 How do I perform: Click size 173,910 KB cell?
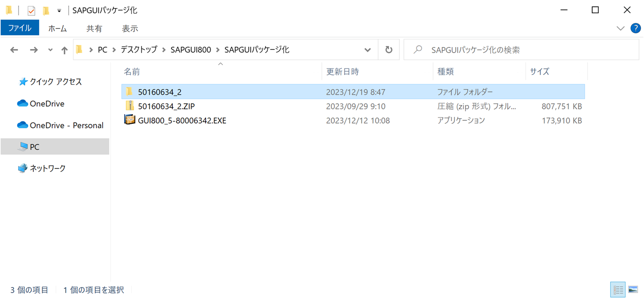tap(562, 121)
